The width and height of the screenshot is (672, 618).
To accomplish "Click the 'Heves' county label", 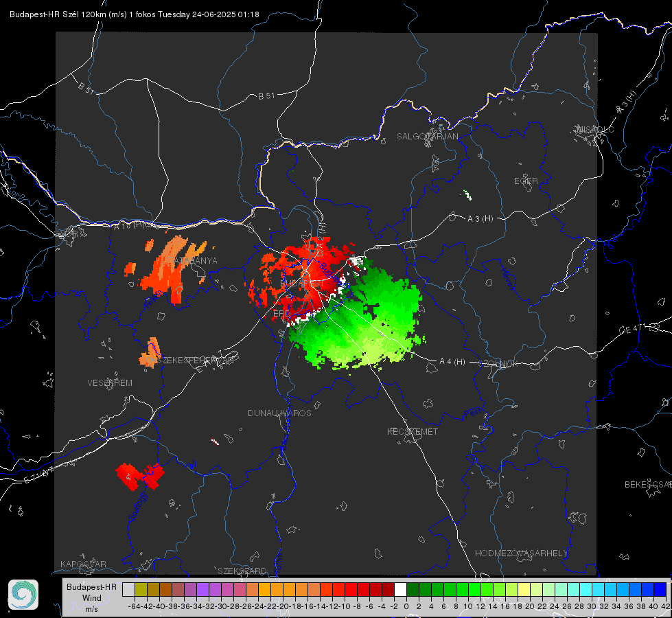I will [508, 279].
